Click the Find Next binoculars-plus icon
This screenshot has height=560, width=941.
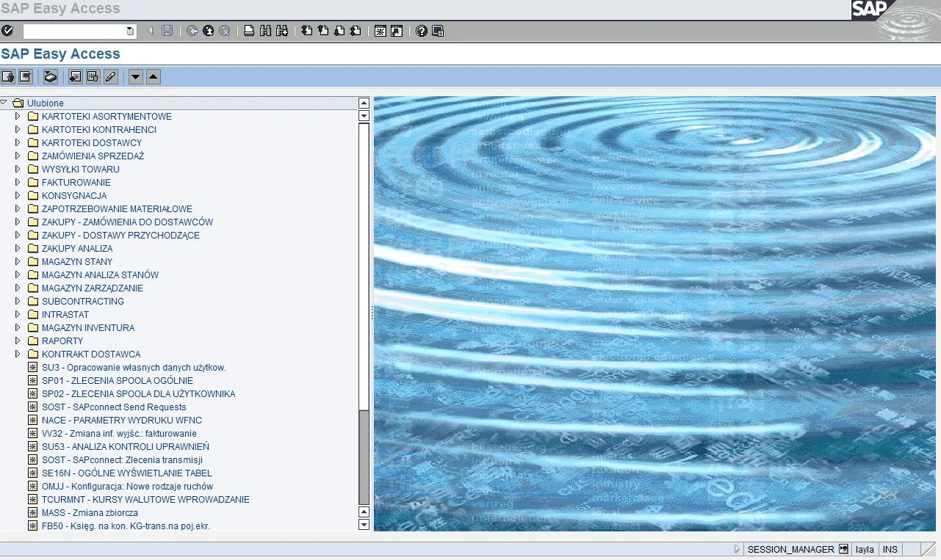click(x=281, y=31)
